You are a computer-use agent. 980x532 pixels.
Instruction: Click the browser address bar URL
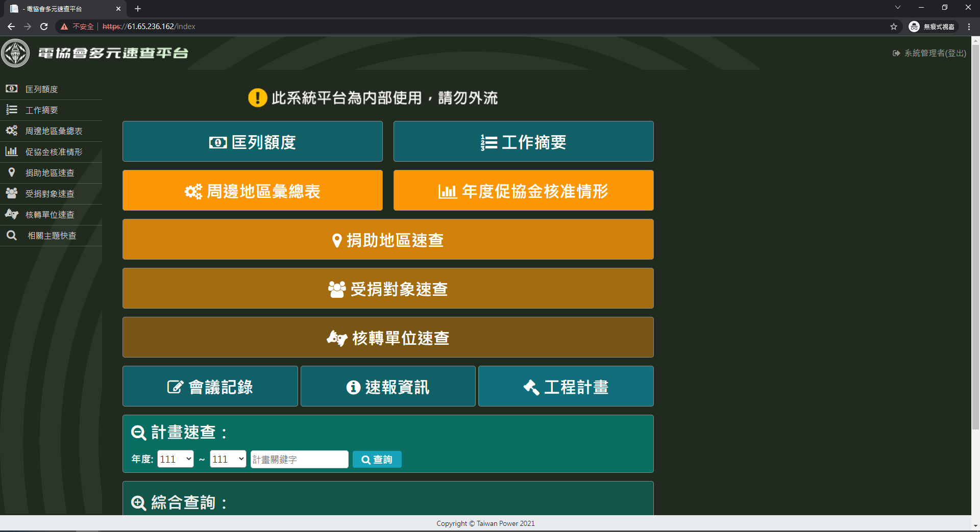[149, 27]
